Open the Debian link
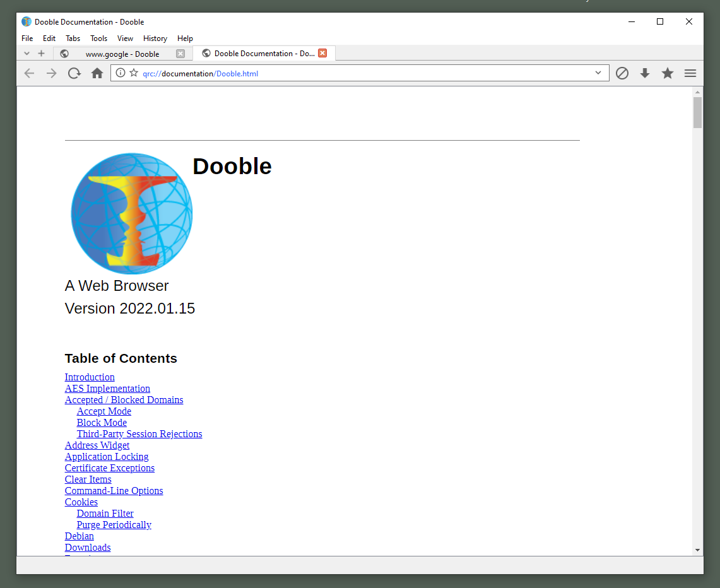 (x=80, y=536)
